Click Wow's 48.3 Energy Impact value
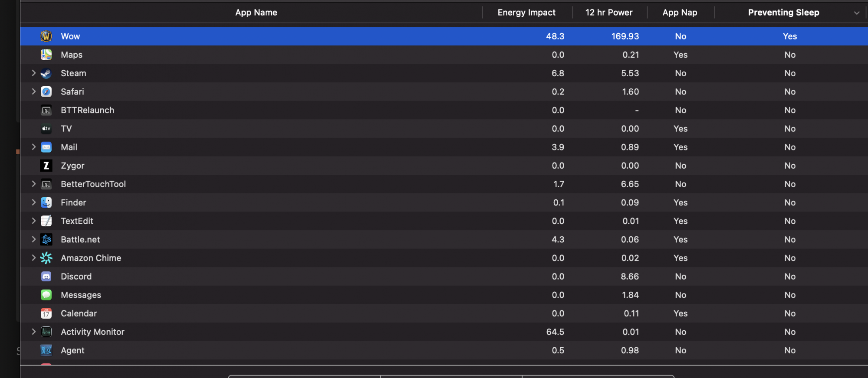Screen dimensions: 868x378 555,36
